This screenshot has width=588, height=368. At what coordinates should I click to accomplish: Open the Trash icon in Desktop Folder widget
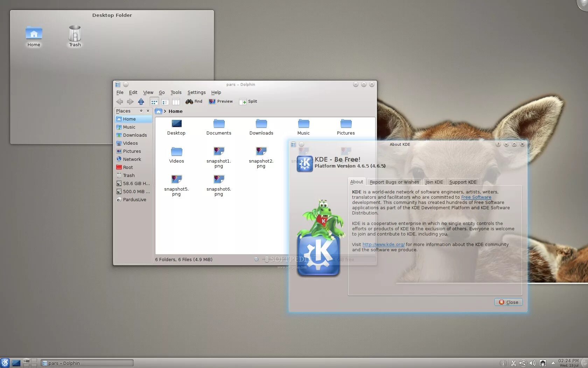75,36
